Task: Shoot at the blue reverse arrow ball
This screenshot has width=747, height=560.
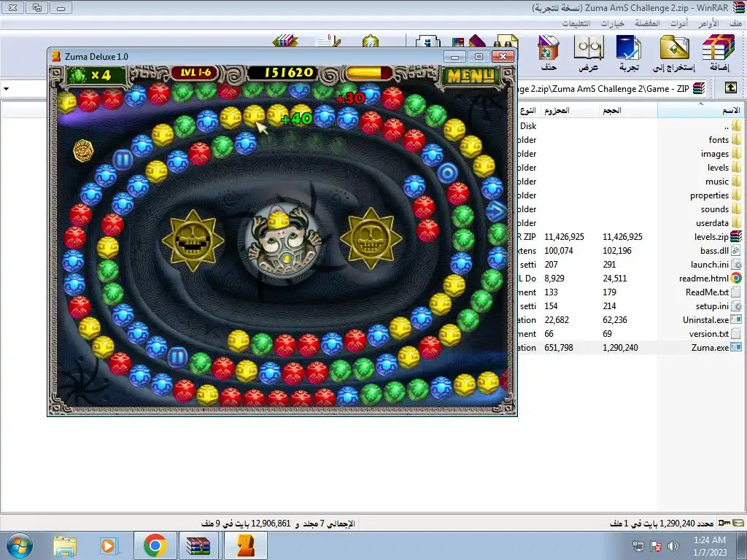Action: click(x=496, y=211)
